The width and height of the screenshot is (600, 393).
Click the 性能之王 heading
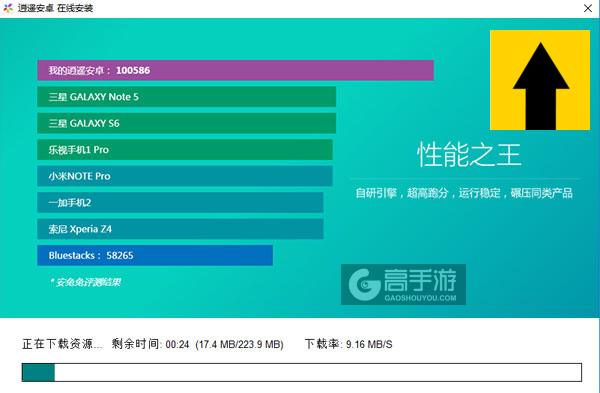pos(469,155)
